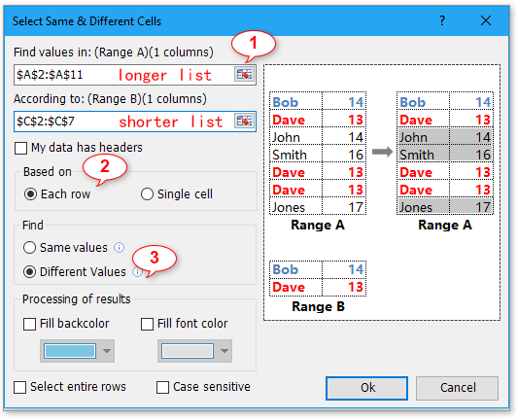Click the Range B range-selector icon
The image size is (518, 420).
(x=244, y=121)
